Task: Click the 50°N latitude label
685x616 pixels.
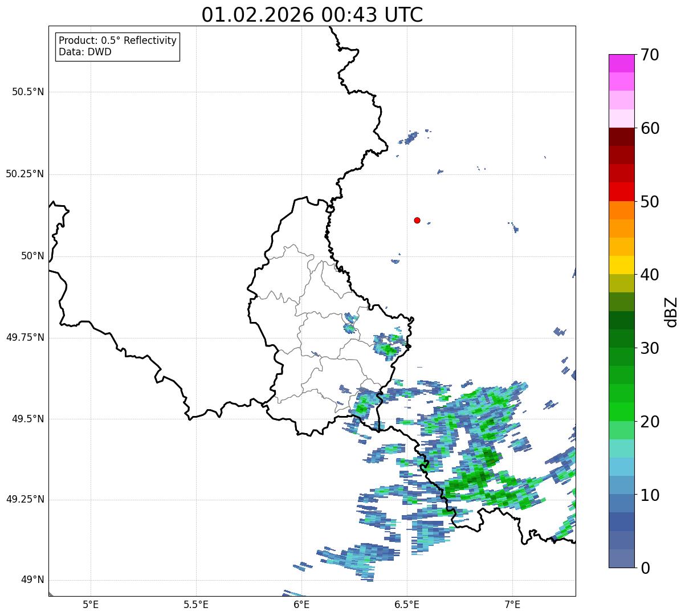Action: click(x=33, y=256)
